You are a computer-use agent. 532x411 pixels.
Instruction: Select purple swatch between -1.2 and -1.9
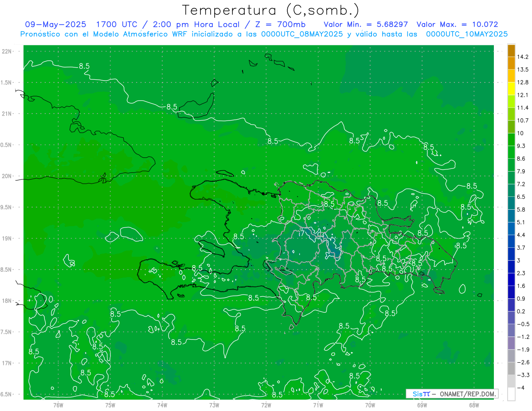(x=511, y=343)
